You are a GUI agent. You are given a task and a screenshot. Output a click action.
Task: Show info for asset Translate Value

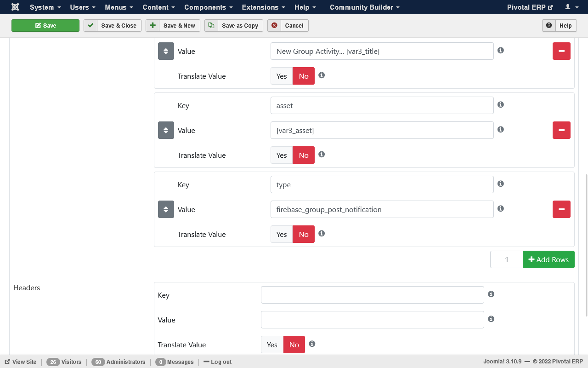(322, 154)
